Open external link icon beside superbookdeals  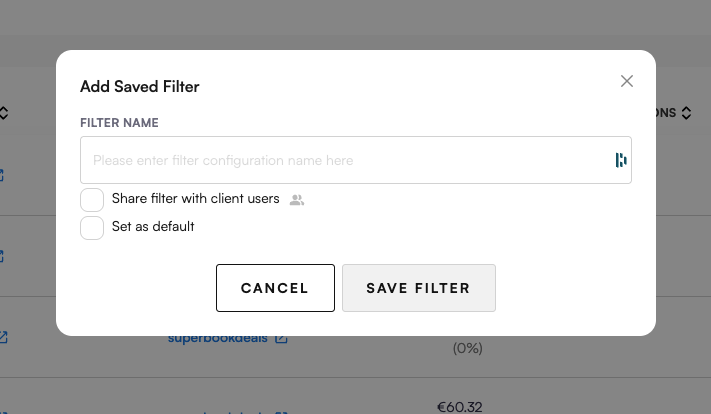[x=281, y=338]
